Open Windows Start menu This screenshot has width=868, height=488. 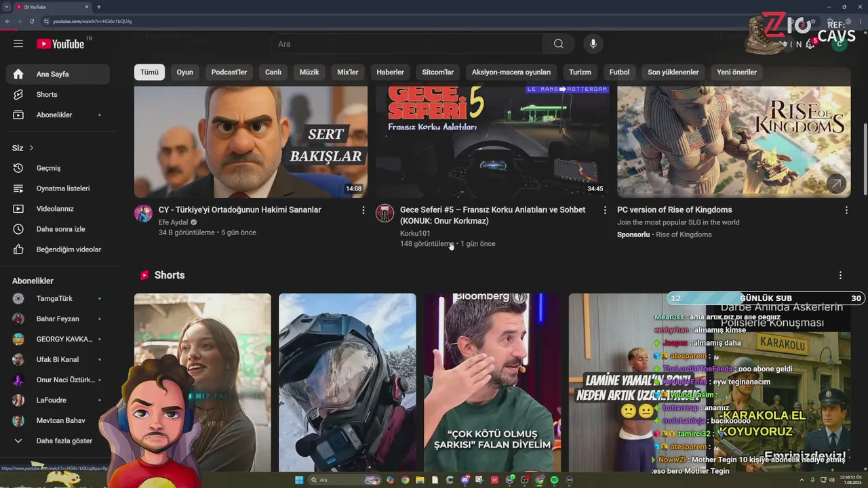pyautogui.click(x=299, y=480)
